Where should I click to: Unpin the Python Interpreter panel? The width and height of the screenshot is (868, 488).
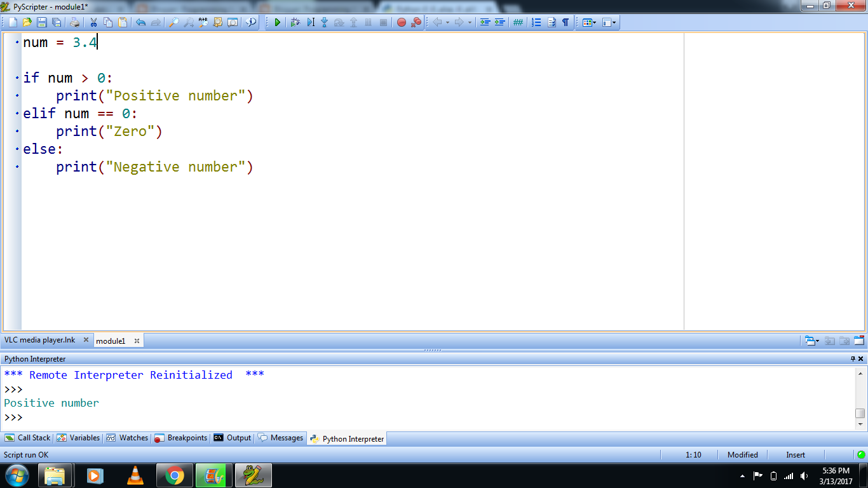pos(852,358)
